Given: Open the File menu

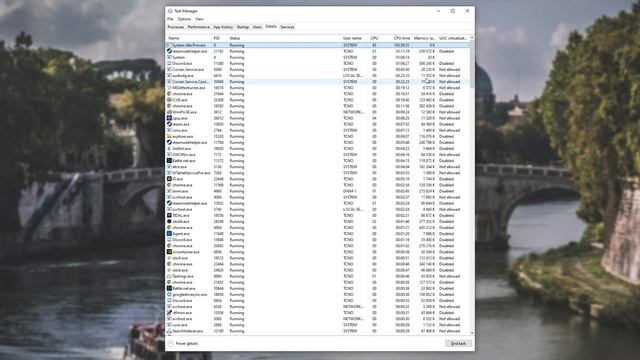Looking at the screenshot, I should pos(170,19).
